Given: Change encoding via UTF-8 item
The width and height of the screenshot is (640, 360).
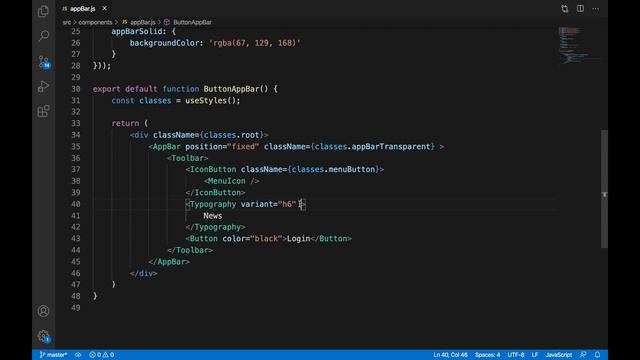Looking at the screenshot, I should [x=516, y=355].
